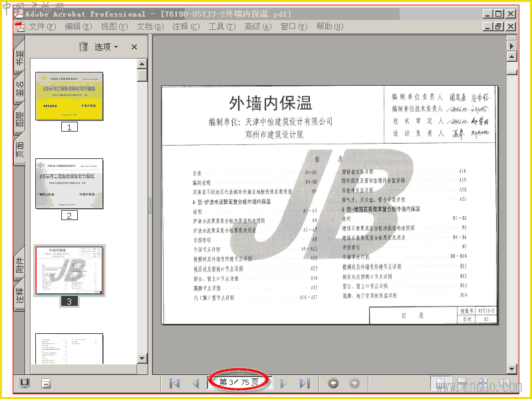
Task: Select single page layout icon
Action: click(440, 384)
